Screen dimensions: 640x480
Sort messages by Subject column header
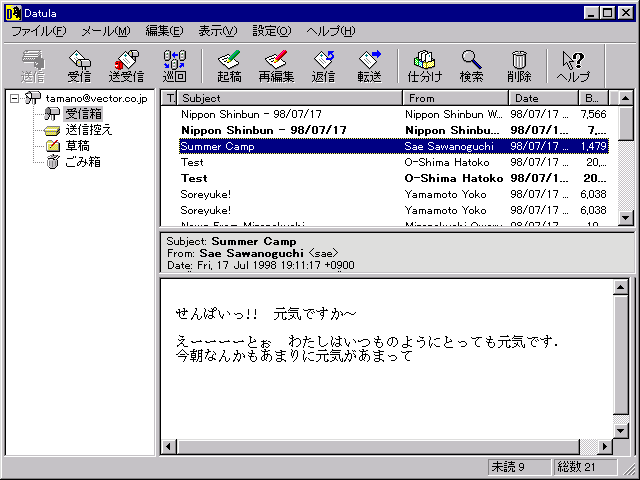(290, 98)
